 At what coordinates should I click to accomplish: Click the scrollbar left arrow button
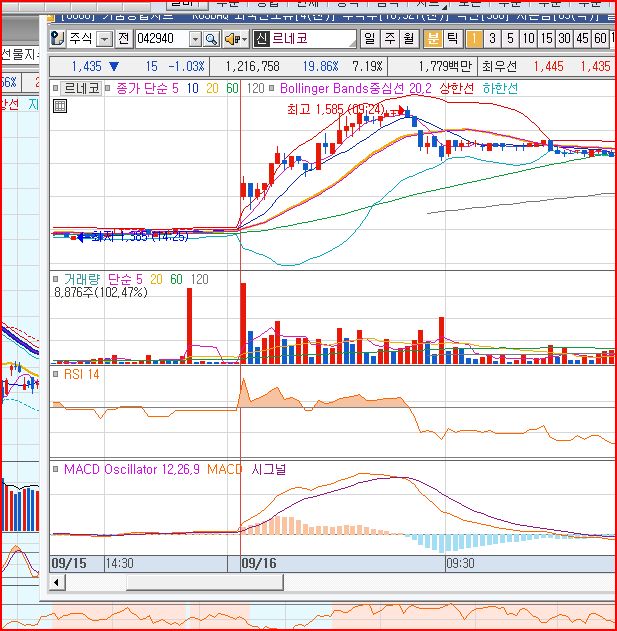click(x=58, y=582)
